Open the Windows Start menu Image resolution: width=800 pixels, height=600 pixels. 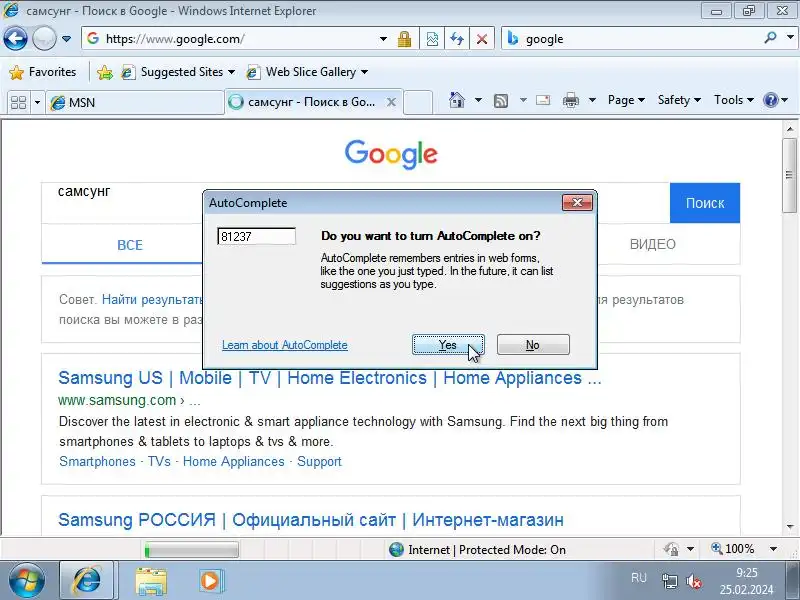tap(27, 581)
